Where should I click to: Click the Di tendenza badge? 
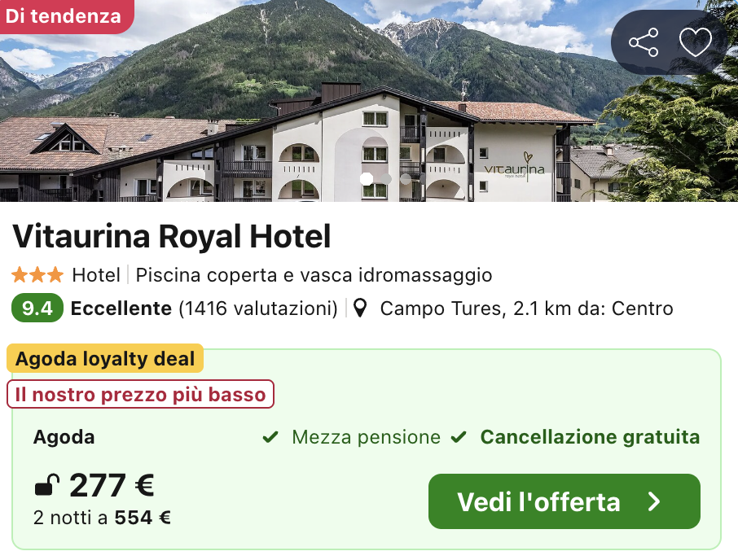tap(64, 16)
